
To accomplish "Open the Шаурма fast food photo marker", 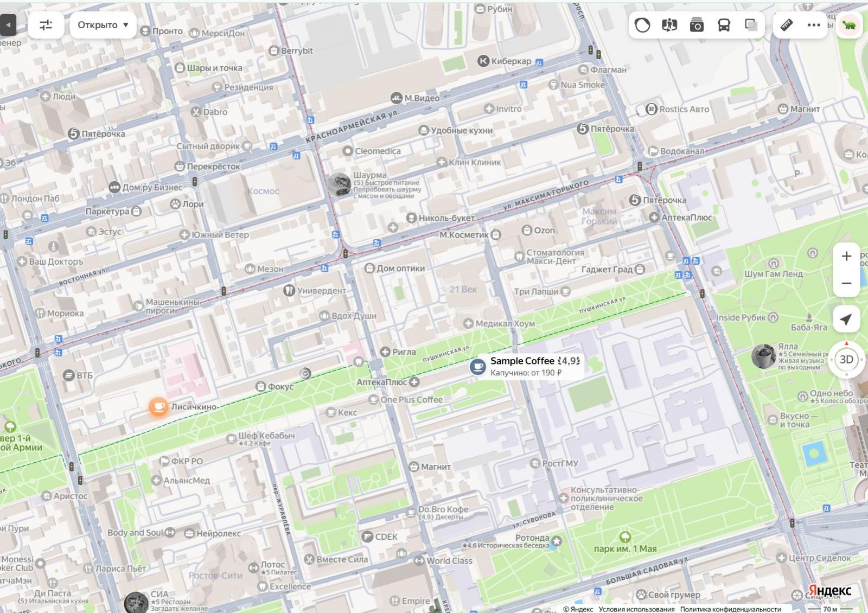I will point(339,185).
